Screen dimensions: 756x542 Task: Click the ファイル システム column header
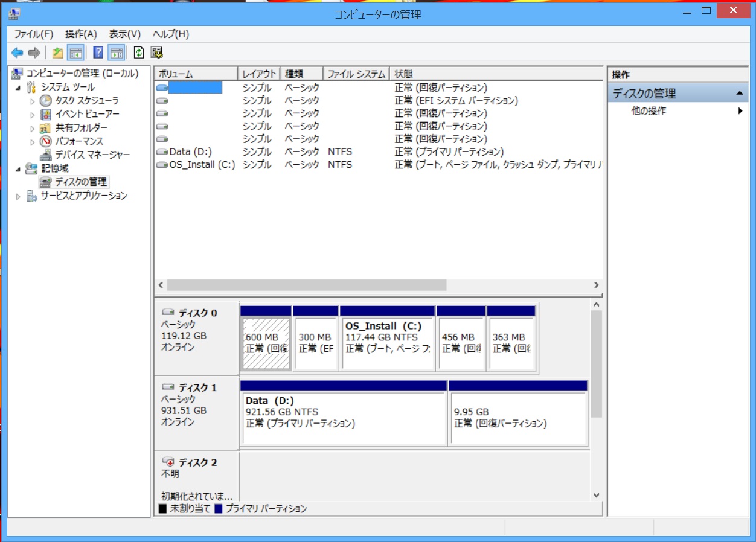(x=356, y=74)
